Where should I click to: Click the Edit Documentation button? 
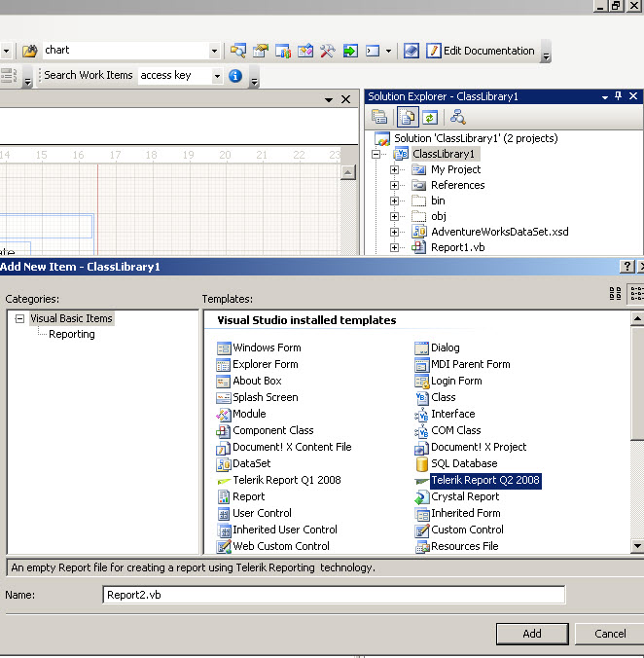pyautogui.click(x=481, y=51)
